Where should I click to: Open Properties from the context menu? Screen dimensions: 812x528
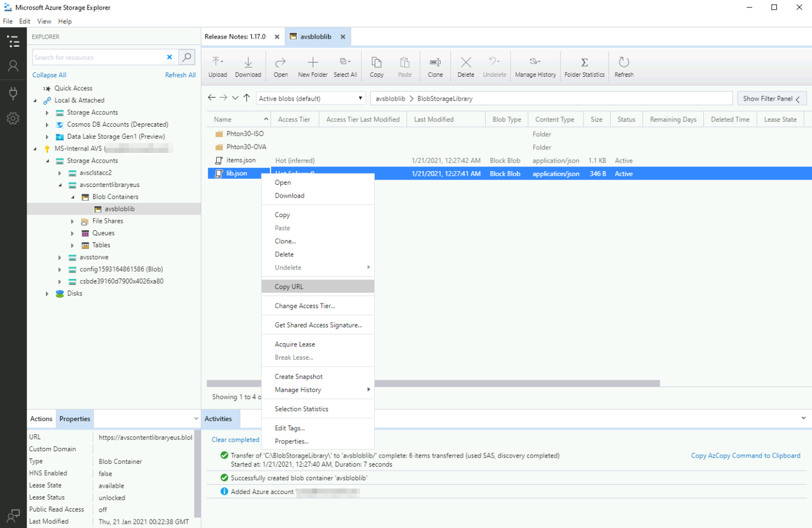318,442
